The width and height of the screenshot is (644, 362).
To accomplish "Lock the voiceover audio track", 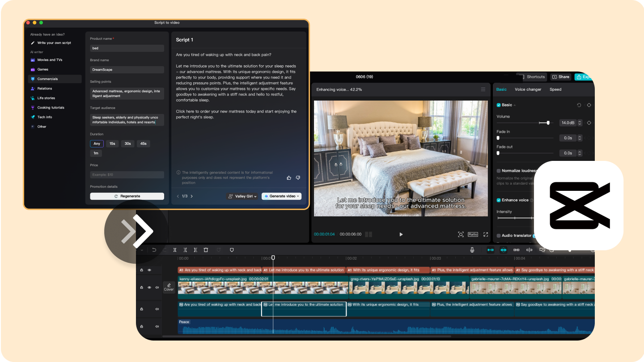I will (142, 309).
